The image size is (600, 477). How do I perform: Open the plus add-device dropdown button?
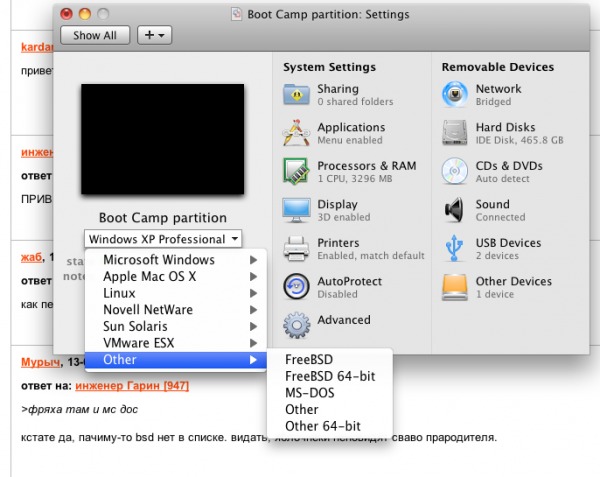click(155, 35)
